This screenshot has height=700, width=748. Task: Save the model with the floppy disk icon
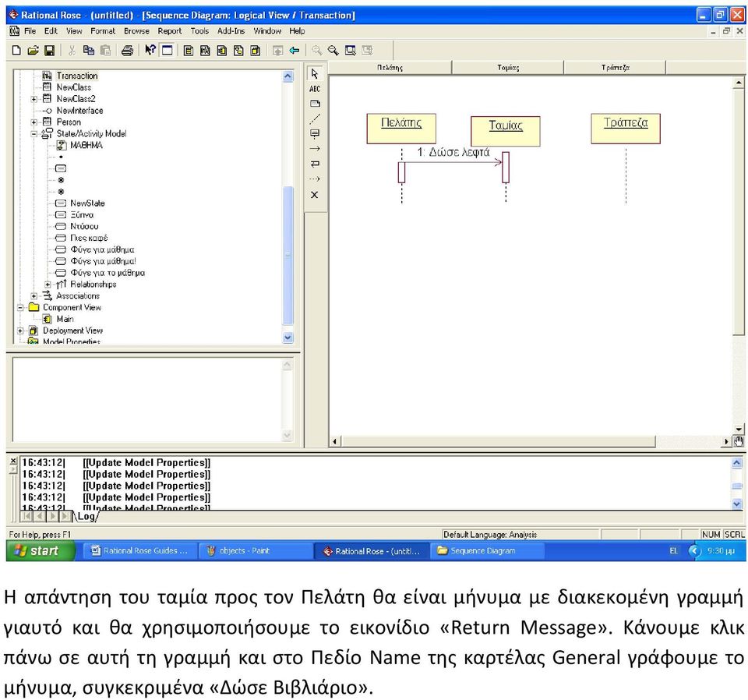[49, 50]
